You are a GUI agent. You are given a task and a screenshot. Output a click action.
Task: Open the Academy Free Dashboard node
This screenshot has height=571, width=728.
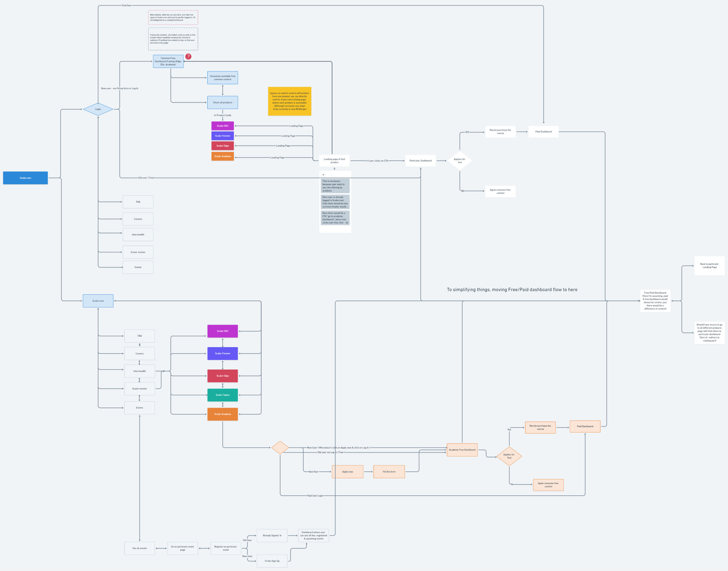click(x=462, y=450)
